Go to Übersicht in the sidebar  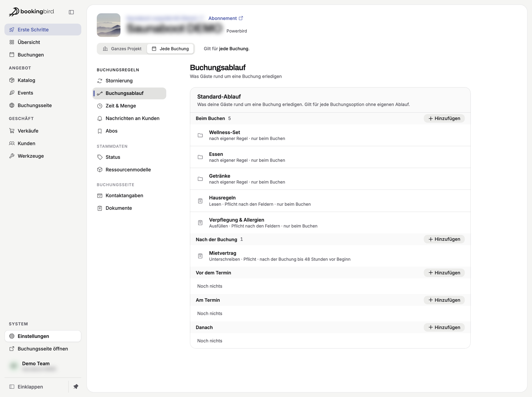(x=43, y=42)
